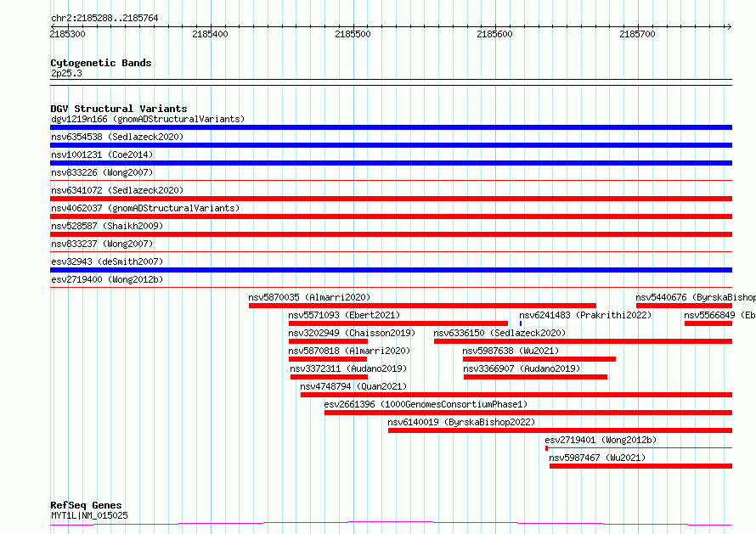Click the thin red esv2719401 line
This screenshot has width=756, height=534.
point(639,448)
